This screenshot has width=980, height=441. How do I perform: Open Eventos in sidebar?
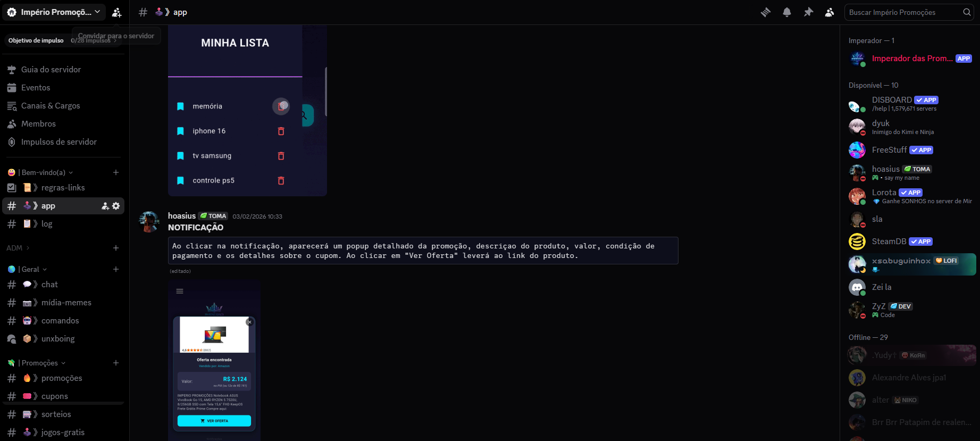tap(63, 88)
